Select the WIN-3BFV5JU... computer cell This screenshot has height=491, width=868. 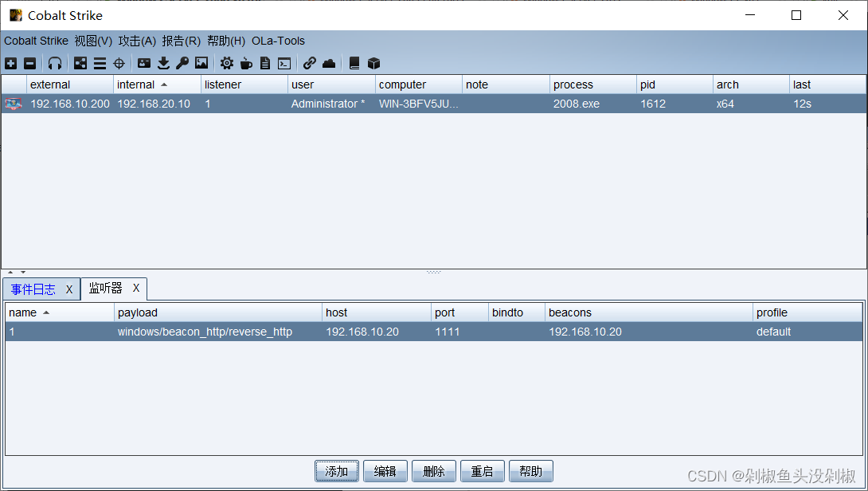pos(419,104)
